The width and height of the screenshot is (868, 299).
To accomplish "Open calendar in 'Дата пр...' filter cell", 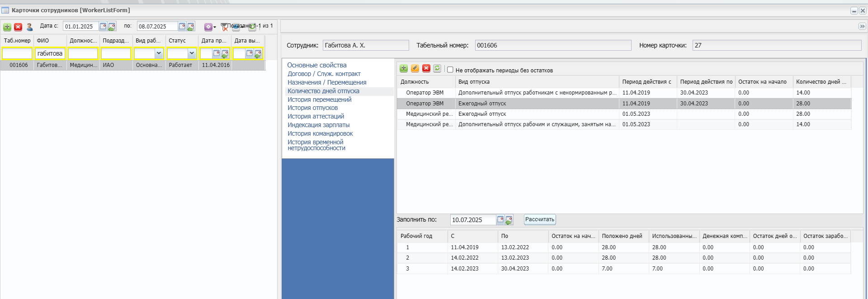I will (x=217, y=53).
